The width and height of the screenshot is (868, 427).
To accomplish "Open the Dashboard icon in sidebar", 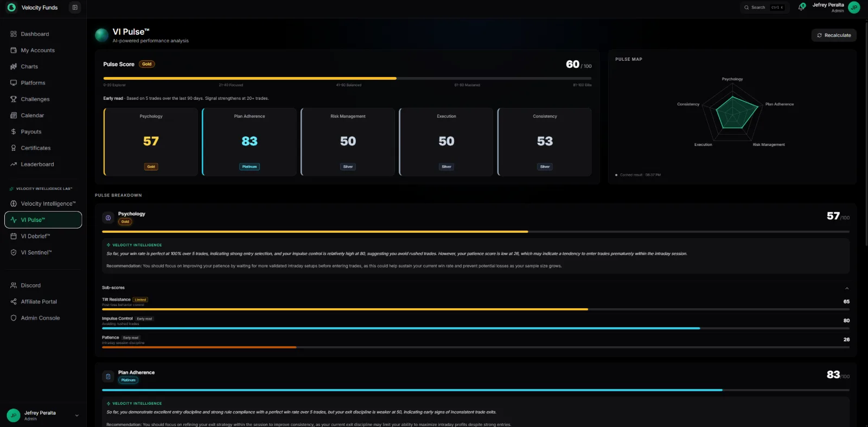I will pyautogui.click(x=14, y=34).
